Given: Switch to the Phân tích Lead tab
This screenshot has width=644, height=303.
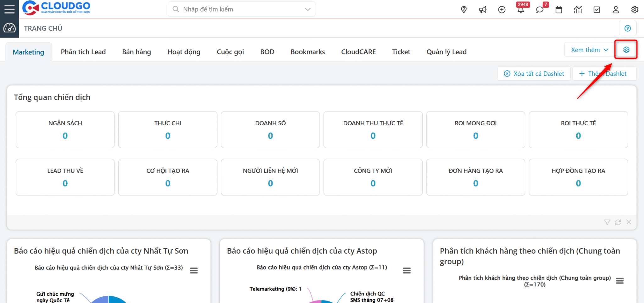Looking at the screenshot, I should 83,52.
